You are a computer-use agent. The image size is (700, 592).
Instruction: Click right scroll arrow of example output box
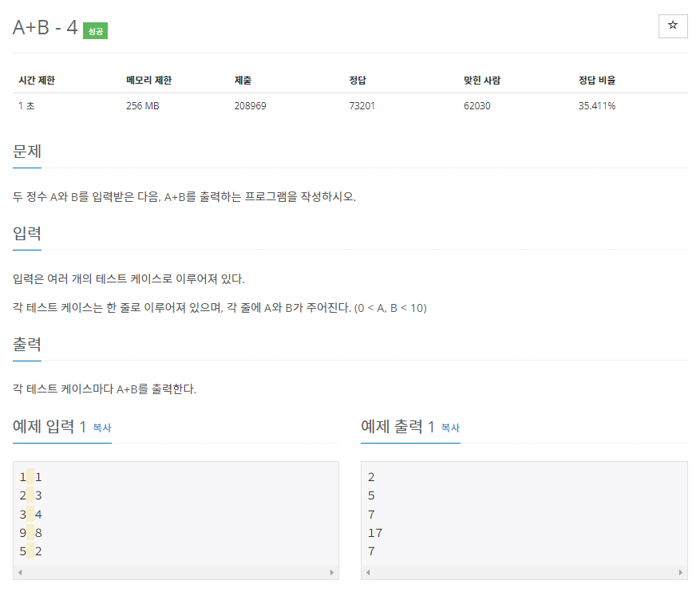click(680, 572)
